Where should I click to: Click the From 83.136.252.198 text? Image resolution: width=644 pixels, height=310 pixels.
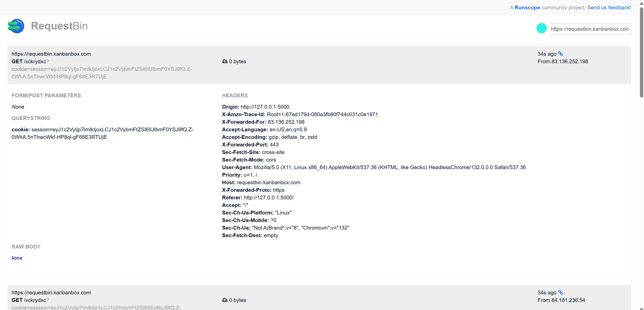563,61
